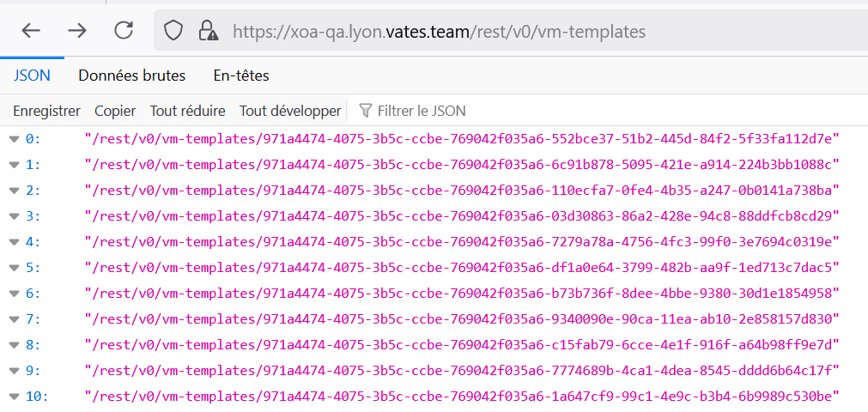Select the value ending in 0b0141a738ba

point(462,191)
